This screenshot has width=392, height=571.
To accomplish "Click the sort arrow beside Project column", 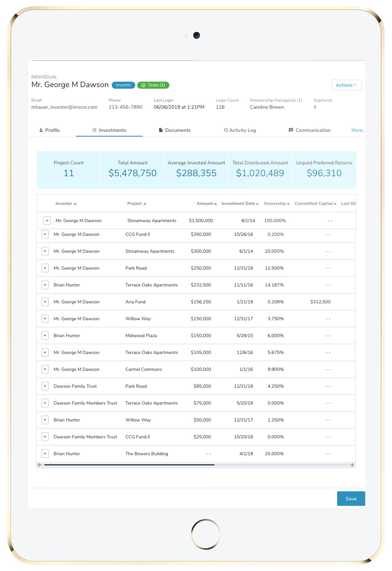I will [145, 204].
